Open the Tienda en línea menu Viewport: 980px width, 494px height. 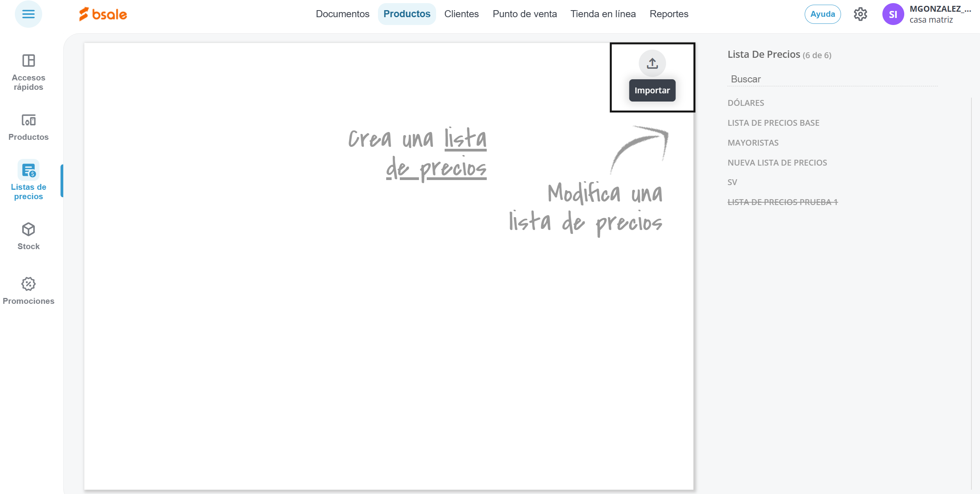pyautogui.click(x=603, y=14)
